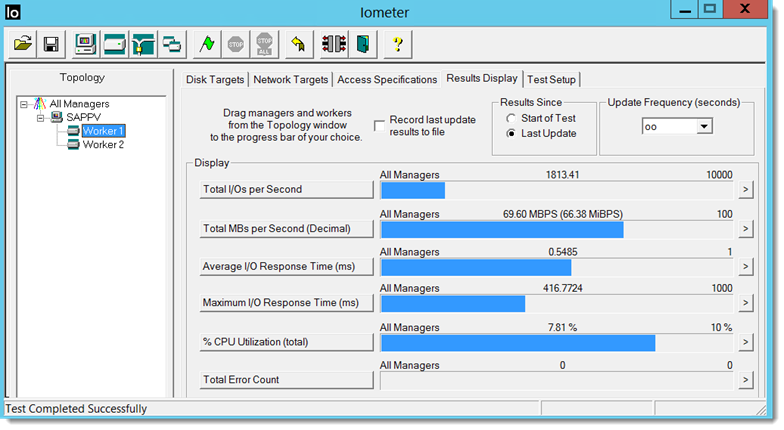The image size is (784, 430).
Task: Open a test configuration file
Action: click(x=22, y=44)
